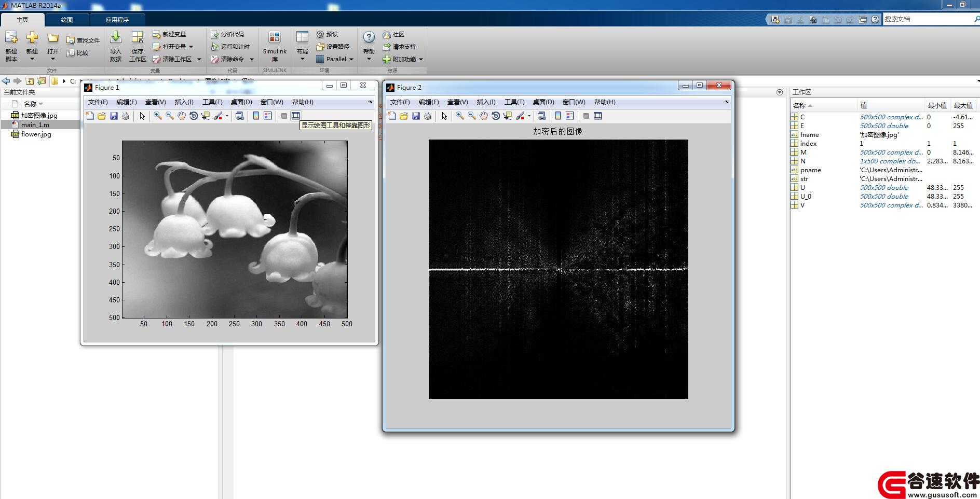980x499 pixels.
Task: Click New Figure icon in Figure 1 toolbar
Action: click(x=90, y=116)
